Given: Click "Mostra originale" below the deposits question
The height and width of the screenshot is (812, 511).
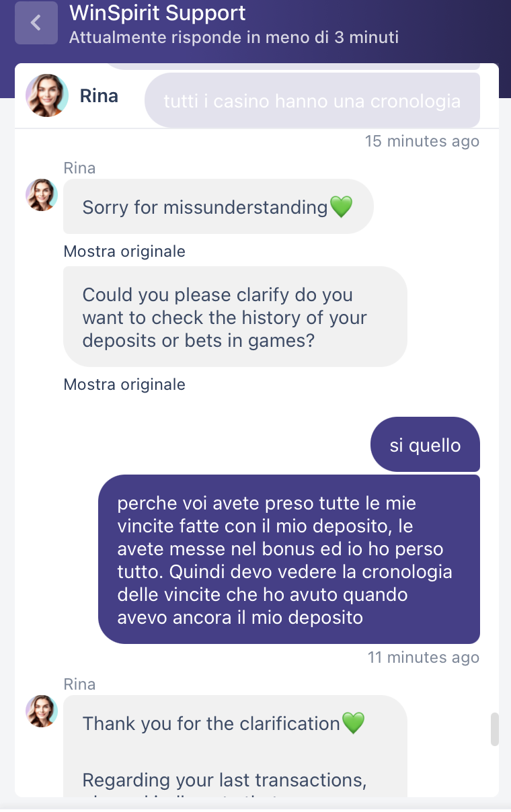Looking at the screenshot, I should [124, 384].
